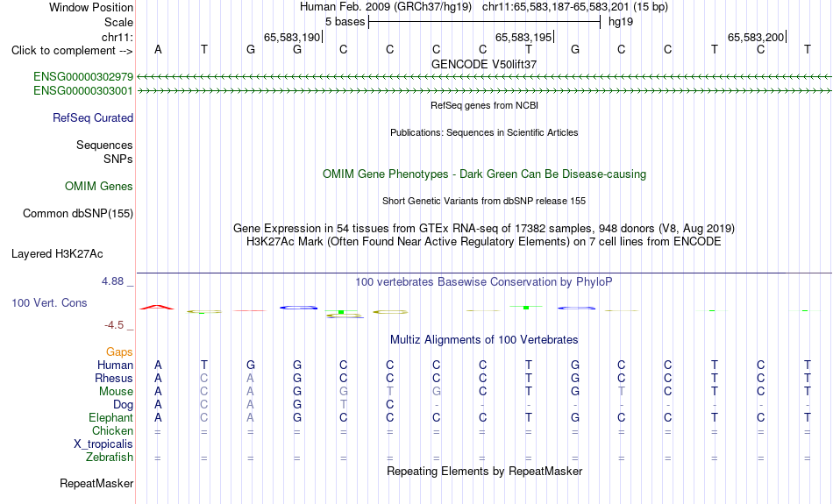Click 'Publications: Sequences in Scientific Articles' title

(484, 132)
